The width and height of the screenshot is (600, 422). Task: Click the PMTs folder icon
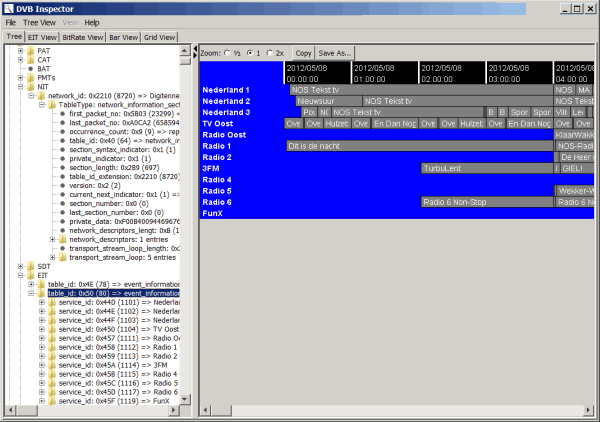31,78
